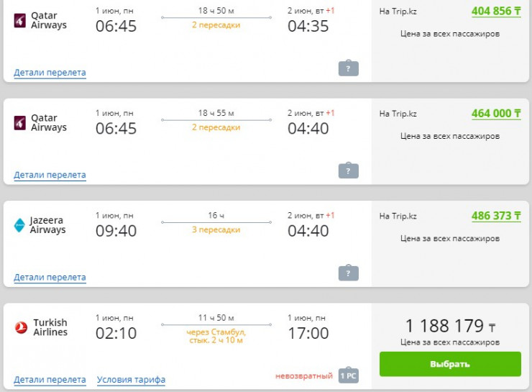The width and height of the screenshot is (532, 392).
Task: Expand flight details for Turkish Airlines flight
Action: [50, 380]
